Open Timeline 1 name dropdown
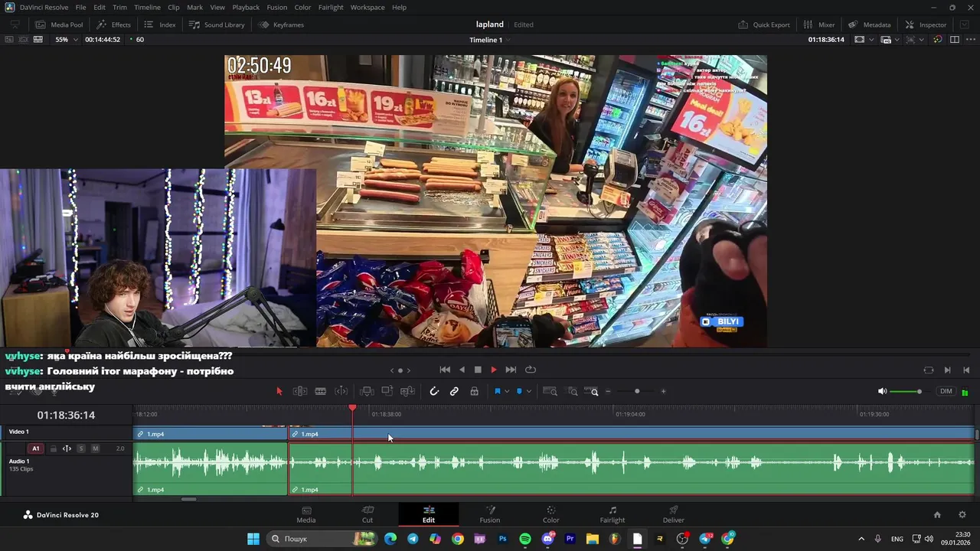 [488, 40]
